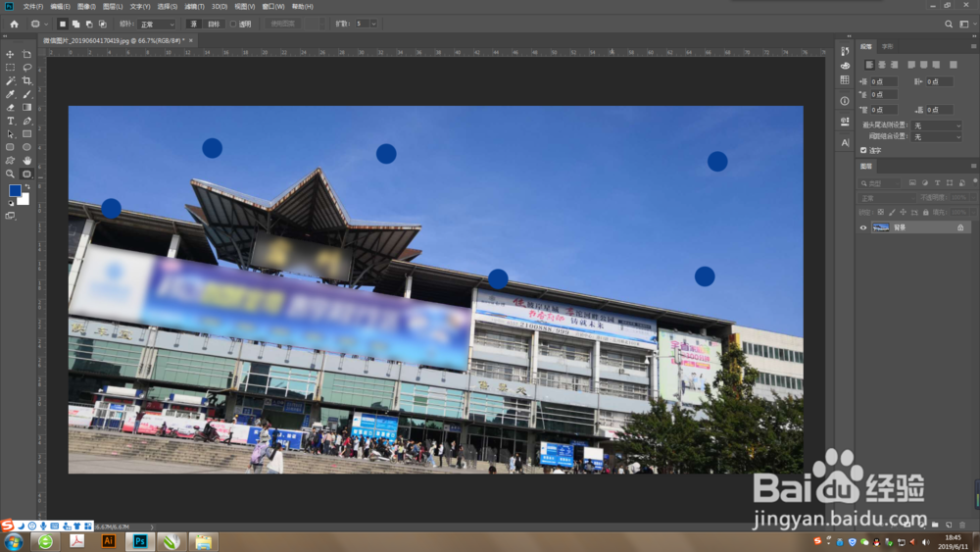This screenshot has width=980, height=552.
Task: Click the 目标 button in options bar
Action: coord(214,25)
